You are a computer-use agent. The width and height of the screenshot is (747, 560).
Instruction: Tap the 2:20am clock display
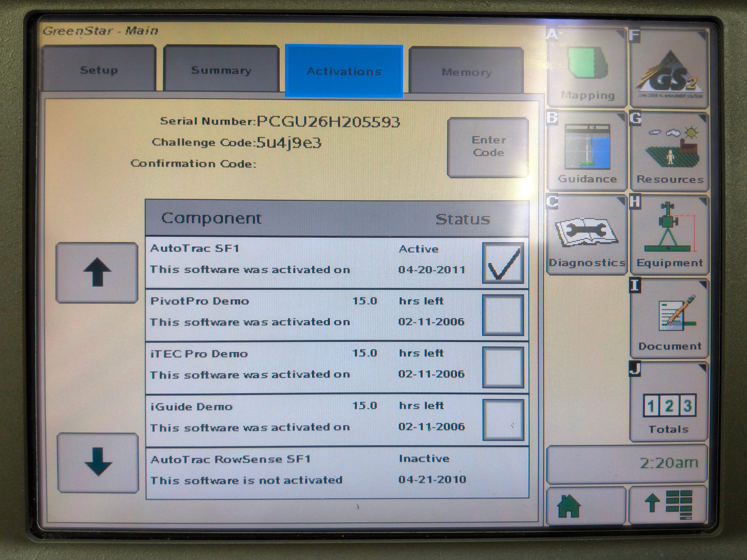click(x=627, y=463)
